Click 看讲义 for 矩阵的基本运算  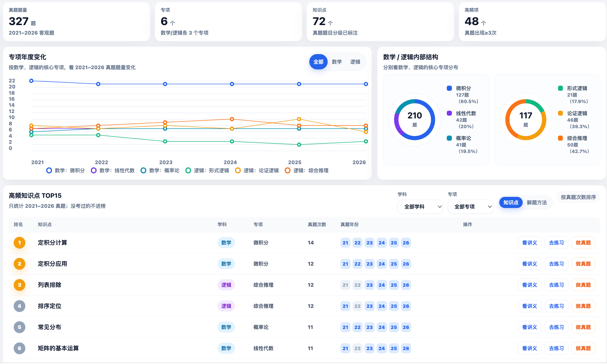coord(530,348)
